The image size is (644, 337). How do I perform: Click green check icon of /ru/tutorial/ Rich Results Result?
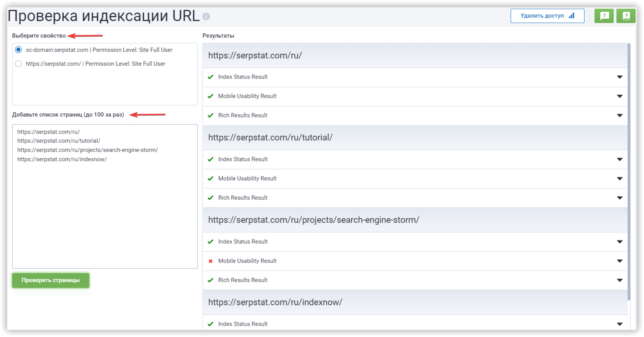pyautogui.click(x=210, y=198)
